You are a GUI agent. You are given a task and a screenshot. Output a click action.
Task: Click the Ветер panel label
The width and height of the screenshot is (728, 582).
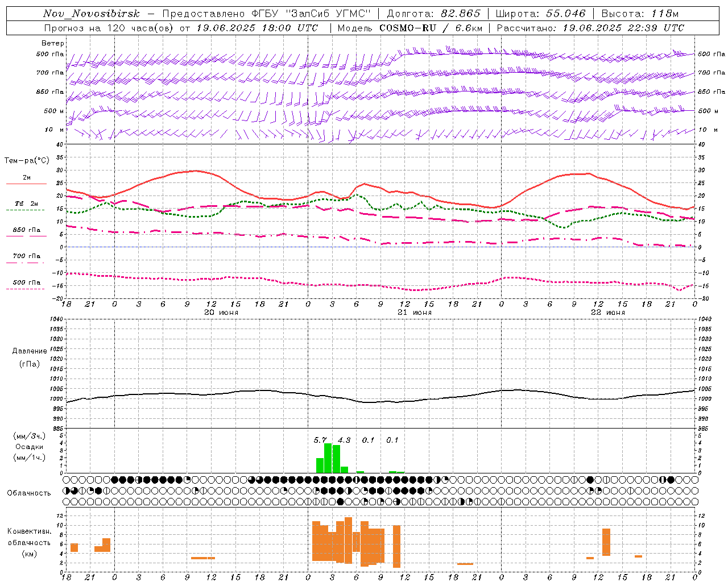coord(53,43)
